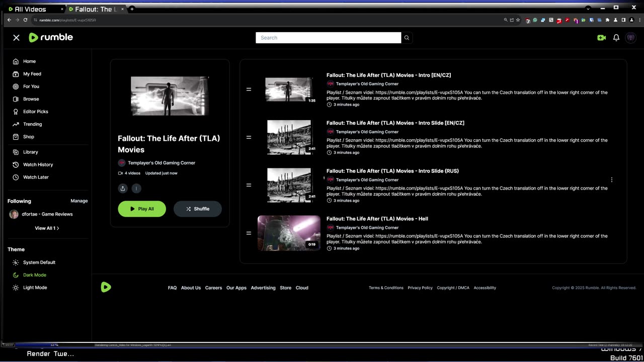Click Play All button
644x362 pixels.
tap(142, 209)
